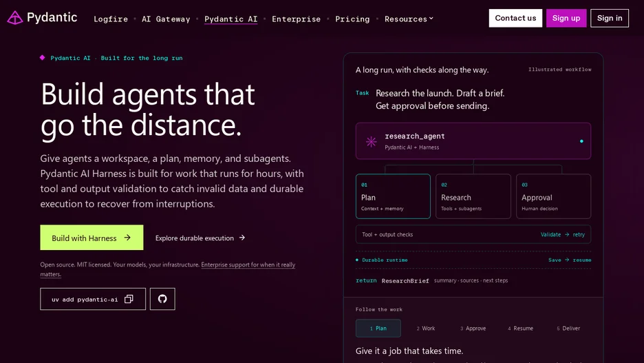Click the 'summary · sources · next steps' text
The image size is (644, 363).
(x=471, y=280)
